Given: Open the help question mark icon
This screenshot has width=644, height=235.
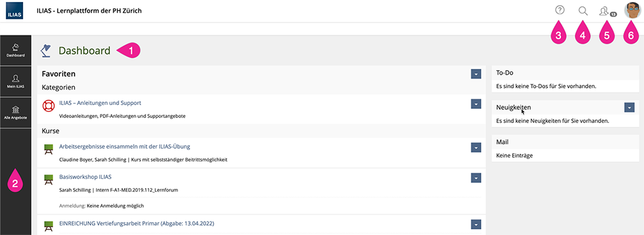Looking at the screenshot, I should point(560,10).
